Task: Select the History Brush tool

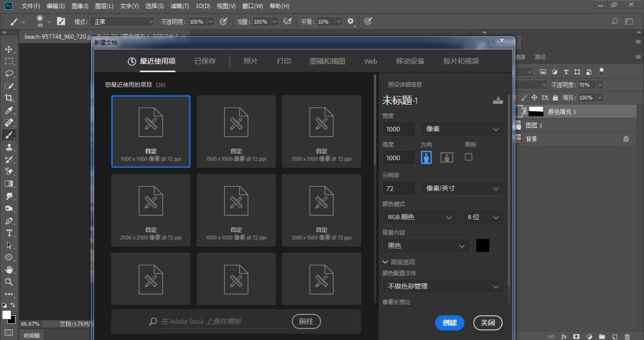Action: pos(9,159)
